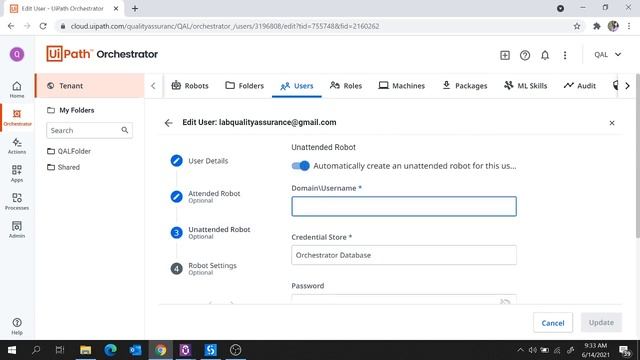
Task: Open the notifications bell
Action: click(x=545, y=55)
